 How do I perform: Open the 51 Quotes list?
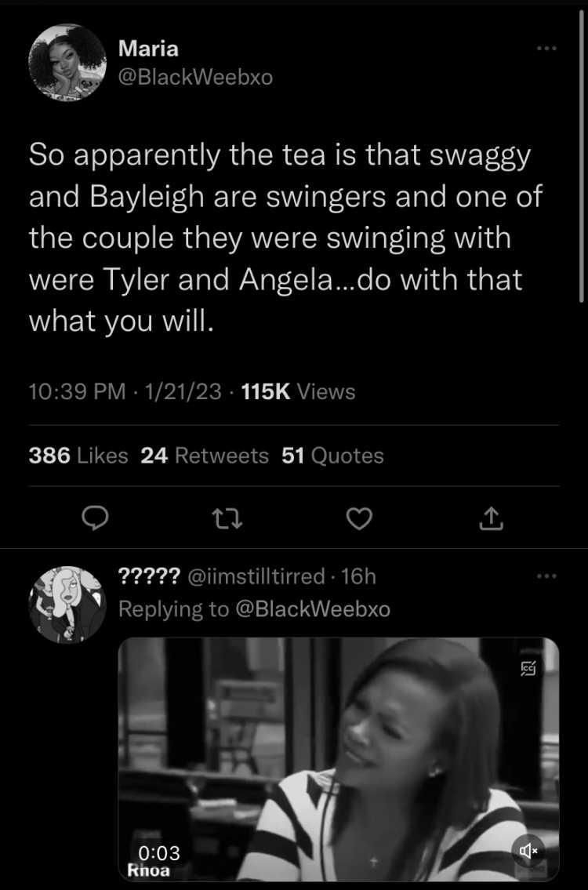pyautogui.click(x=332, y=456)
